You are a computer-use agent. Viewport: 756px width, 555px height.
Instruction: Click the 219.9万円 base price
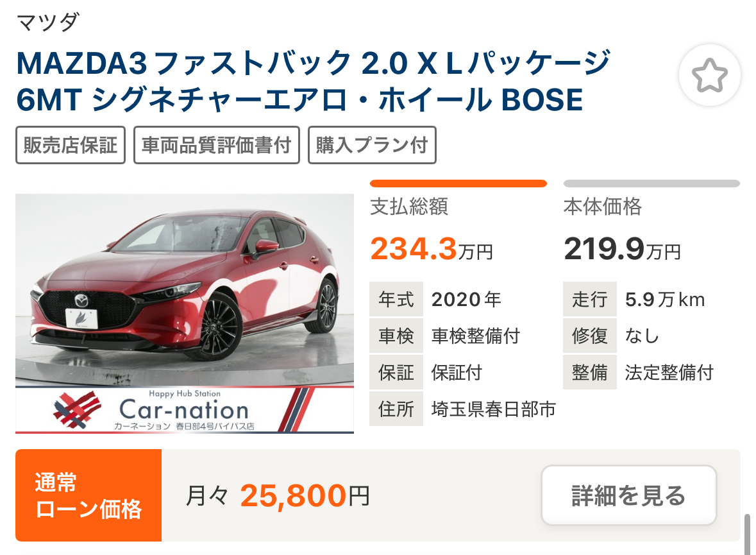[x=622, y=249]
